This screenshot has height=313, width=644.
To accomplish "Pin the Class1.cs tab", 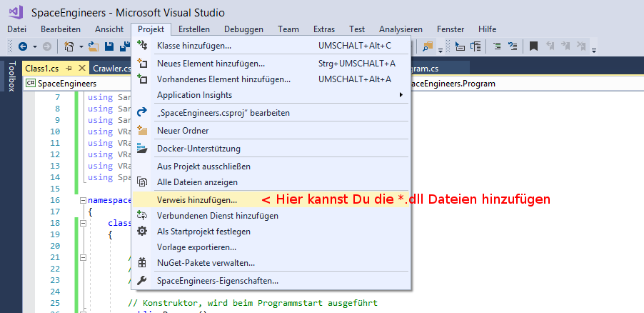I will coord(69,69).
